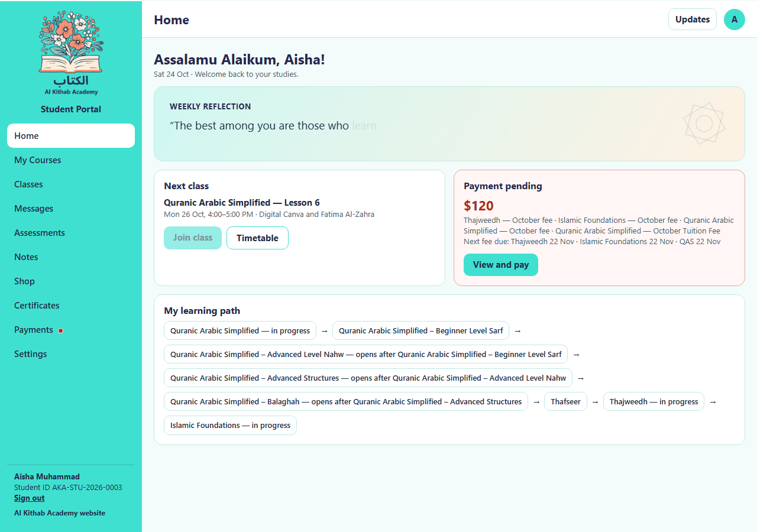View Certificates in the sidebar
This screenshot has width=757, height=532.
click(71, 306)
